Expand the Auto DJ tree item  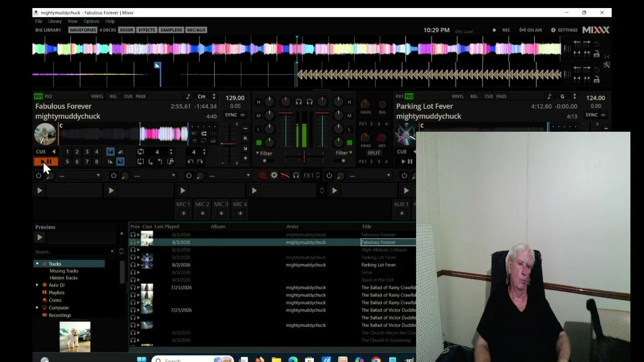coord(37,285)
